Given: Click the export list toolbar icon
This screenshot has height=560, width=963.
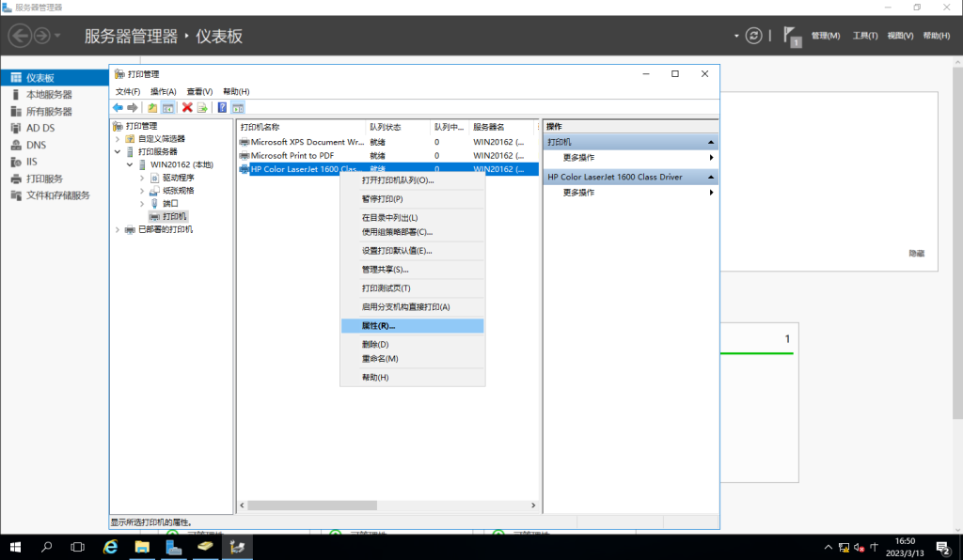Looking at the screenshot, I should pyautogui.click(x=202, y=108).
